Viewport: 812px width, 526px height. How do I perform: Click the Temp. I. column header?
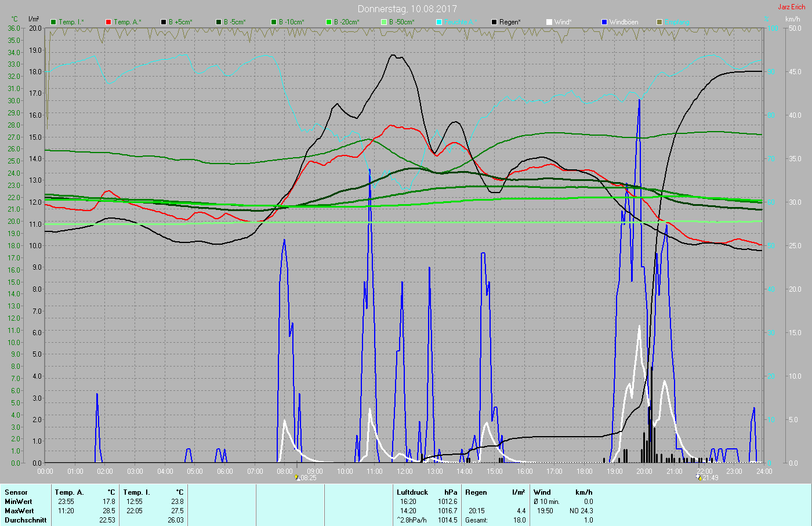click(137, 492)
